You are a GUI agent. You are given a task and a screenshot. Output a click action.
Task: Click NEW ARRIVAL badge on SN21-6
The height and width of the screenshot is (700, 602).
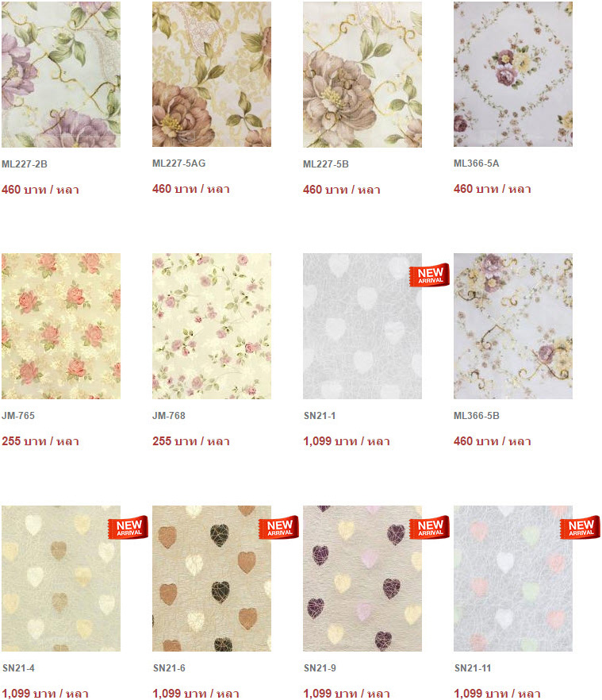[278, 527]
